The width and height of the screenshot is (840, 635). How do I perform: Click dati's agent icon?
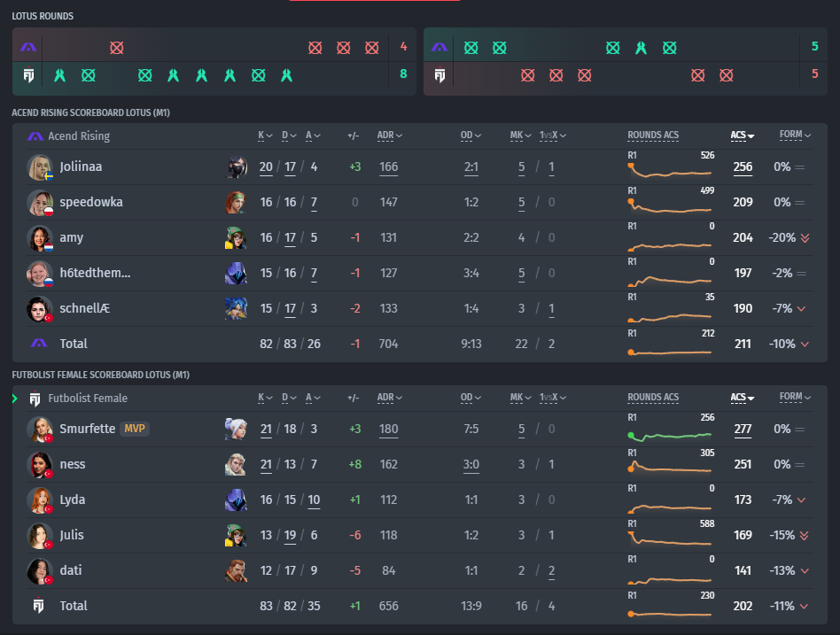pyautogui.click(x=236, y=570)
